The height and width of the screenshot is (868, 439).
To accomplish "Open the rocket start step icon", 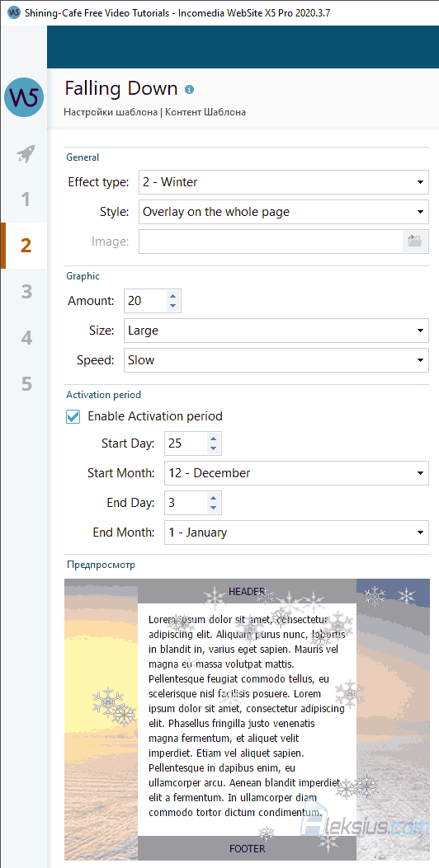I will pos(26,153).
